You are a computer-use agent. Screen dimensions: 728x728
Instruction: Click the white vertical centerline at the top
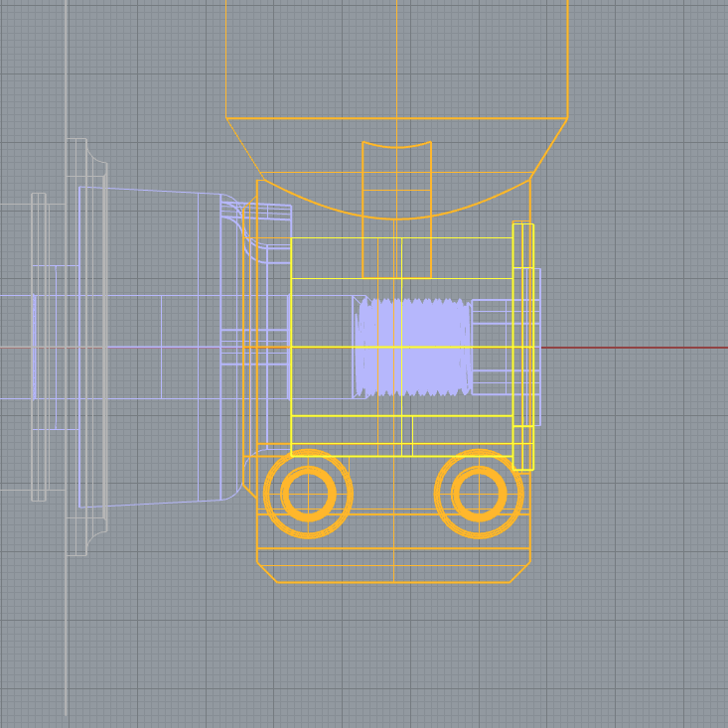(396, 60)
